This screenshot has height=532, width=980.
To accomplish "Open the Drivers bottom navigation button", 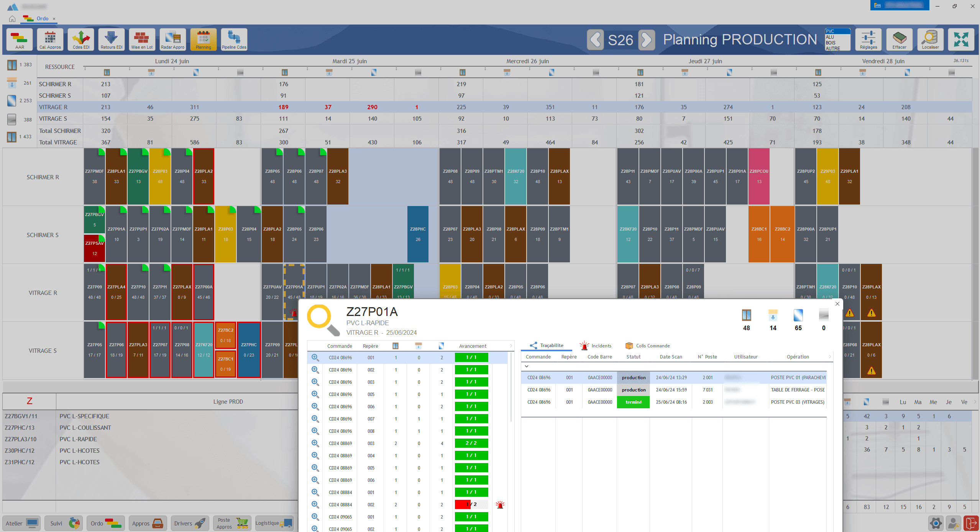I will click(x=190, y=523).
